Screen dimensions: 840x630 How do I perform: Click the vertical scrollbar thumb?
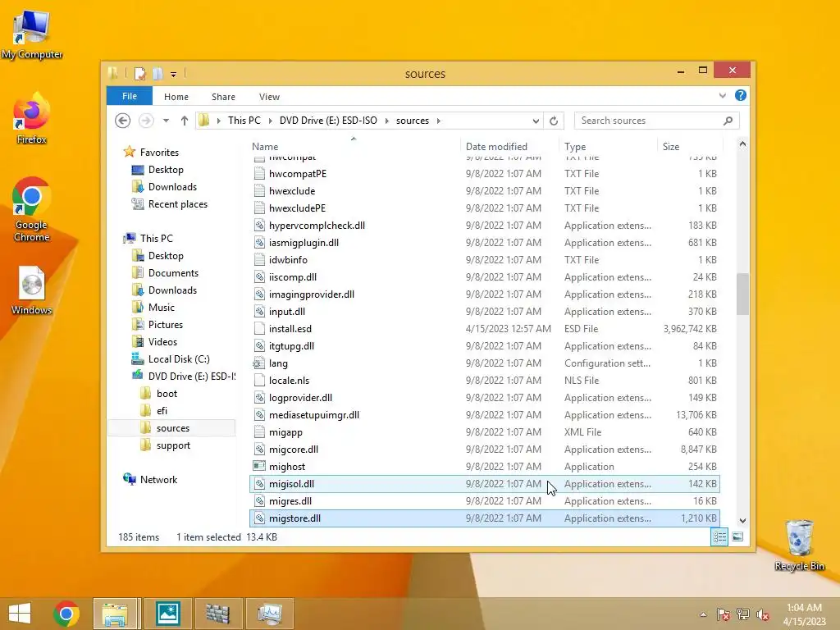[742, 294]
